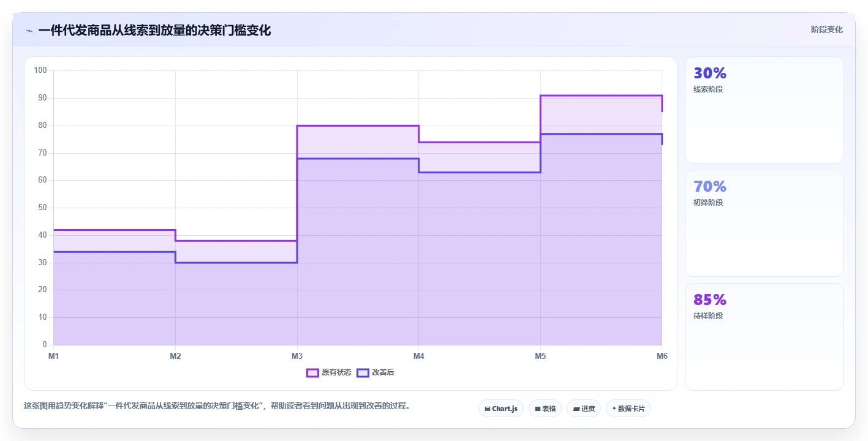
Task: Toggle the 改善后 legend entry
Action: click(376, 372)
